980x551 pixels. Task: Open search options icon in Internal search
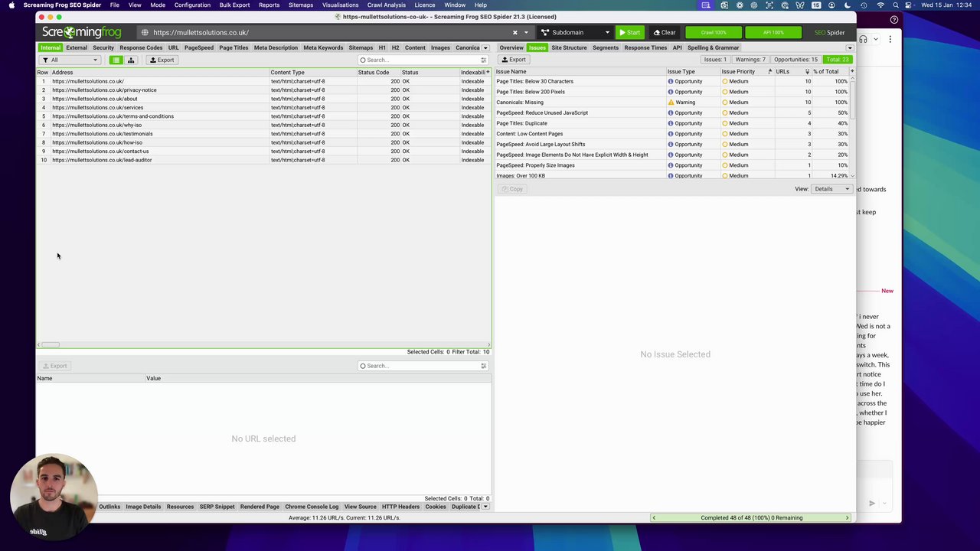[483, 60]
